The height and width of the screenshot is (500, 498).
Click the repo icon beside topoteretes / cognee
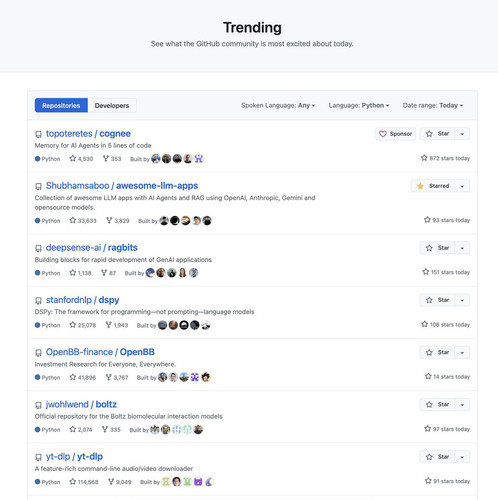pos(39,134)
